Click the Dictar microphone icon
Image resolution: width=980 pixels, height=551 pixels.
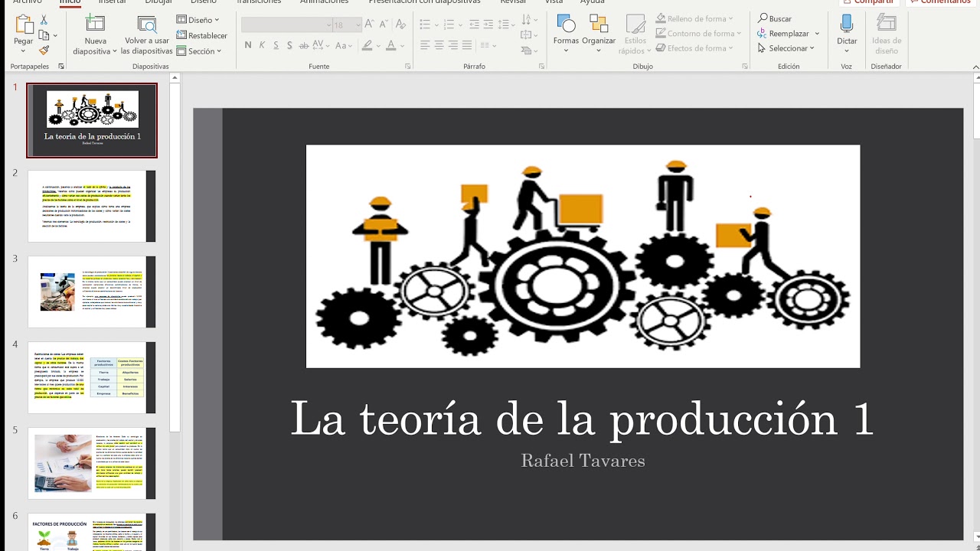coord(847,24)
